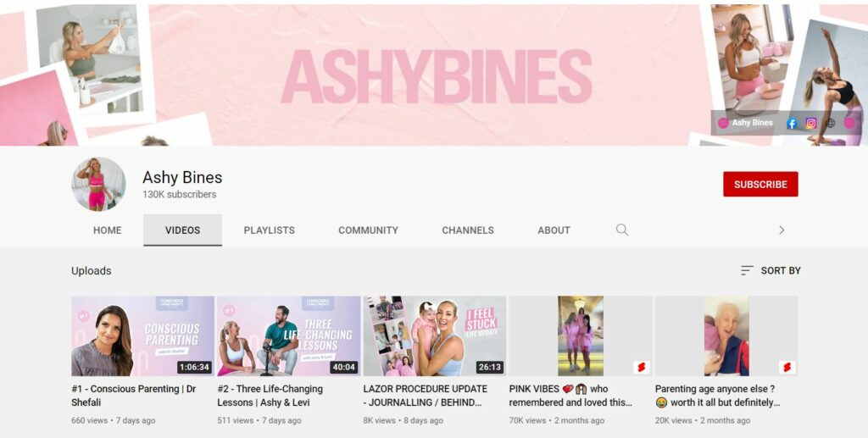Click '660 views • 7 days ago' text
The image size is (868, 438).
114,420
